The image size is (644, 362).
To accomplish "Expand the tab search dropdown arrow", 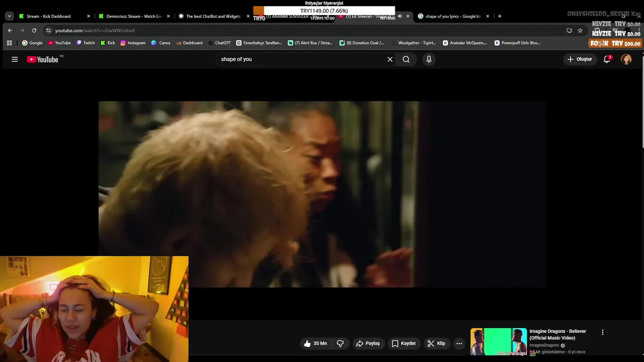I will pos(9,16).
